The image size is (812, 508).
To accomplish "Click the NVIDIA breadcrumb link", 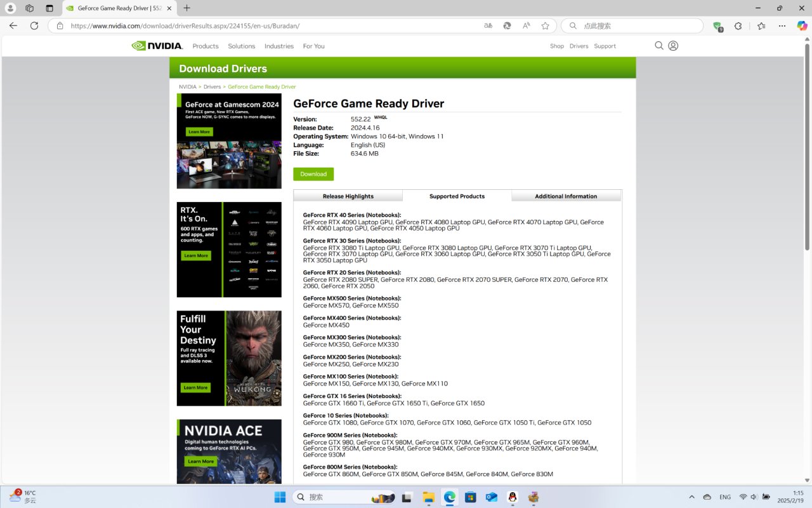I will 188,86.
